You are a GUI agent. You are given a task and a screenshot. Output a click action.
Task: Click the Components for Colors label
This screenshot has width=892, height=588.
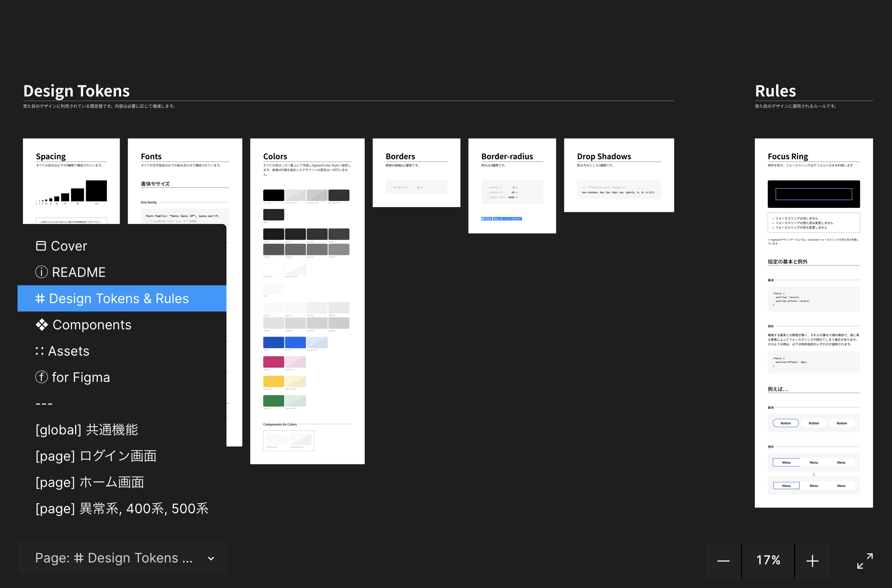point(280,425)
